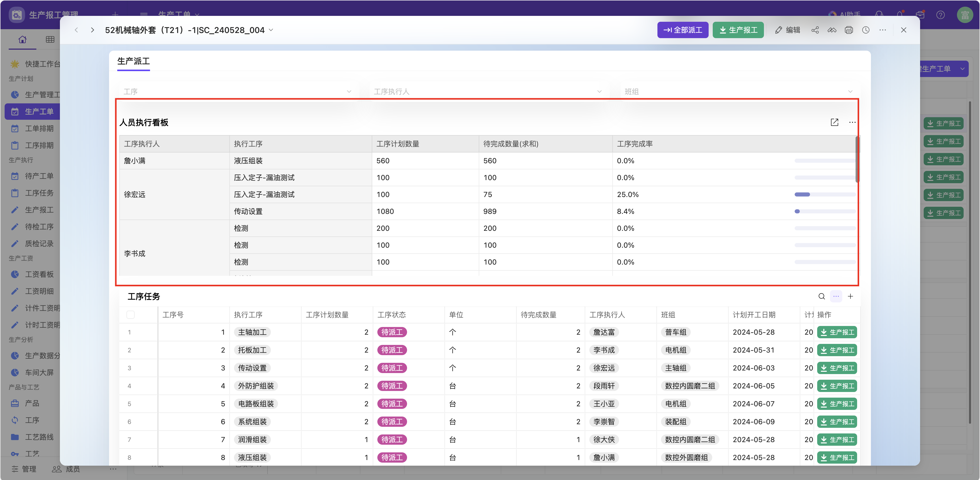Screen dimensions: 980x480
Task: Open 人员执行看板 more options menu
Action: (852, 123)
